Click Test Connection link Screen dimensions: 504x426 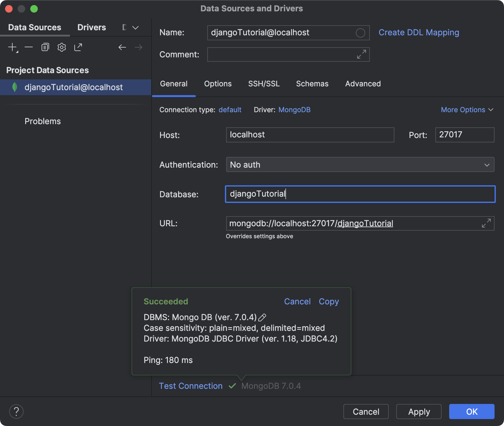pos(191,386)
